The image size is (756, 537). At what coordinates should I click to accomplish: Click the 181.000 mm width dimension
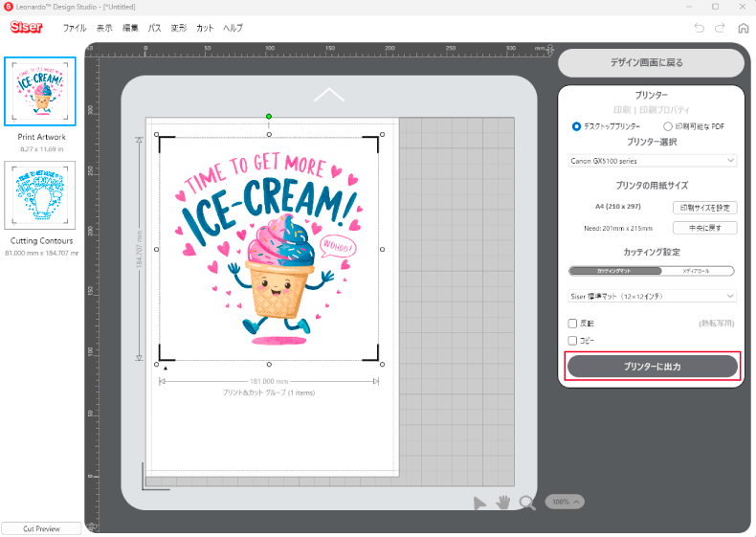pos(269,381)
